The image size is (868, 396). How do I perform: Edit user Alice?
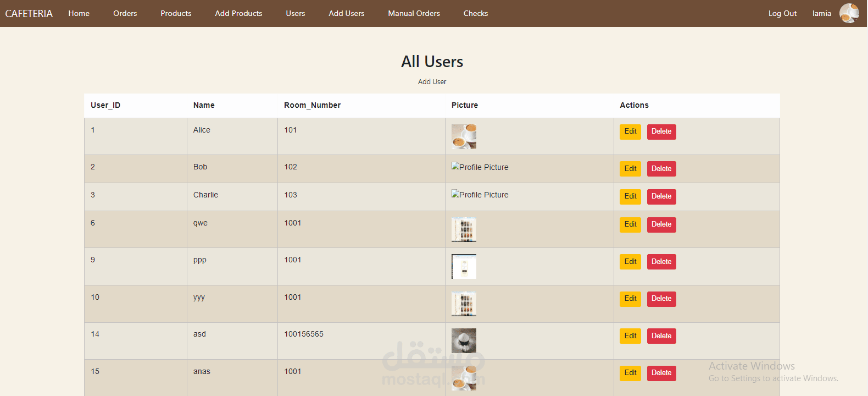630,131
